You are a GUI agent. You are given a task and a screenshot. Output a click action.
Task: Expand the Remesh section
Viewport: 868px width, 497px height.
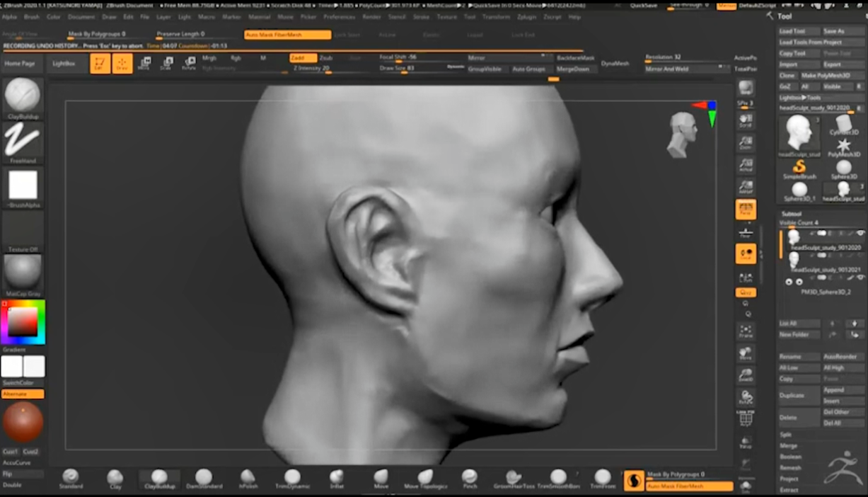coord(790,468)
